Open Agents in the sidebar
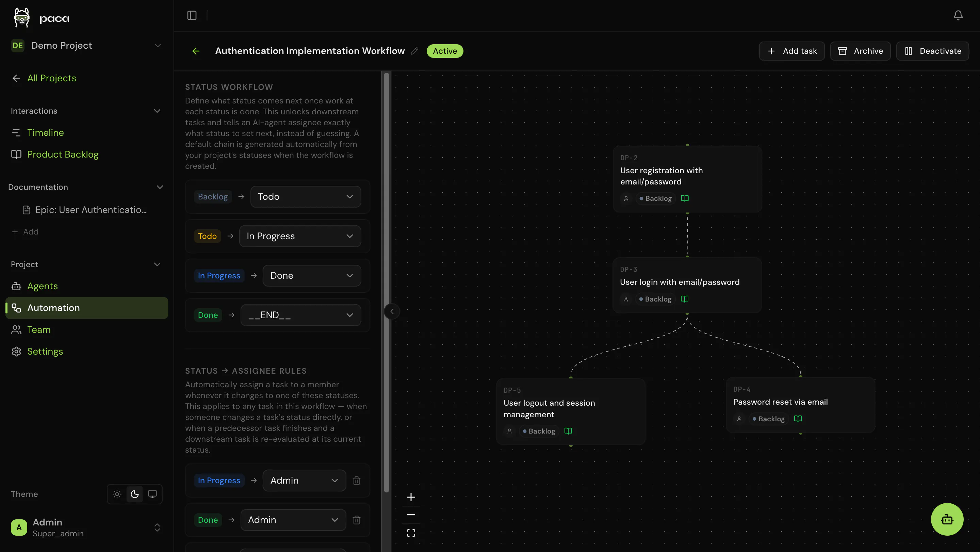The image size is (980, 552). point(87,287)
